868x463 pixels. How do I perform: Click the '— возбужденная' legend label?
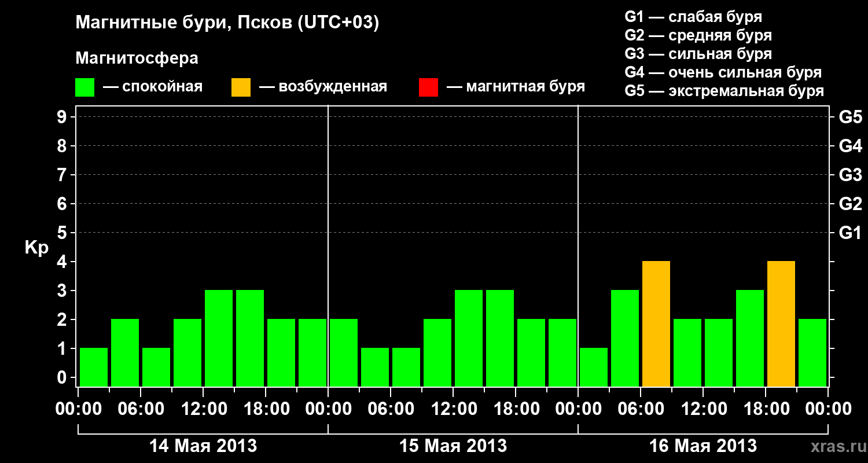point(323,87)
